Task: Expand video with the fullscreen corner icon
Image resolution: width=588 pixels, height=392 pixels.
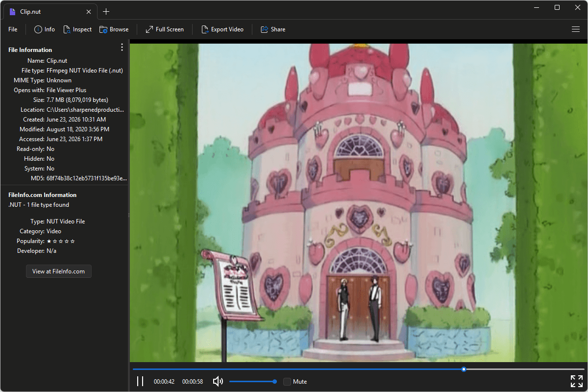Action: click(576, 381)
